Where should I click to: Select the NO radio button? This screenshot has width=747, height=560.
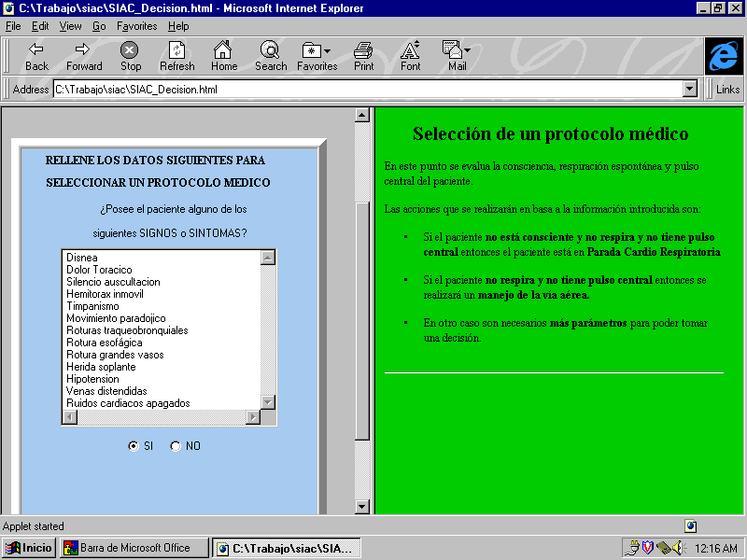[176, 446]
